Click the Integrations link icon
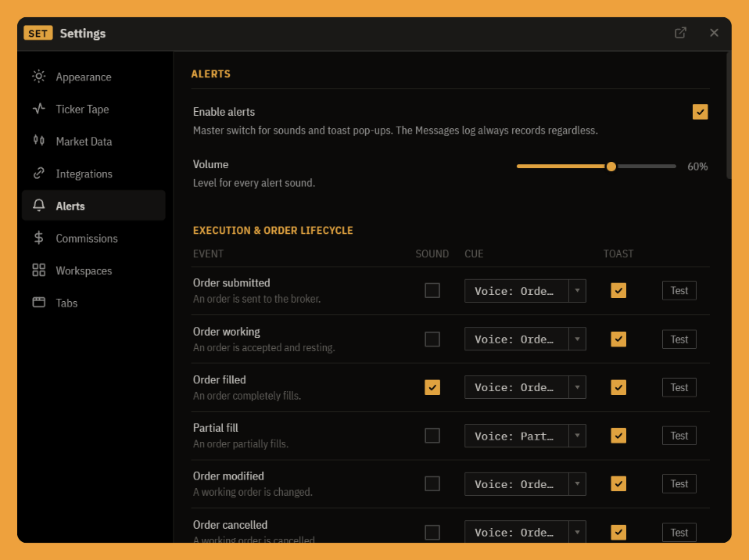This screenshot has height=560, width=749. [x=38, y=173]
